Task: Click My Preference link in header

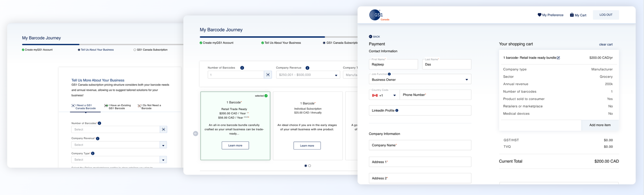Action: pyautogui.click(x=553, y=15)
